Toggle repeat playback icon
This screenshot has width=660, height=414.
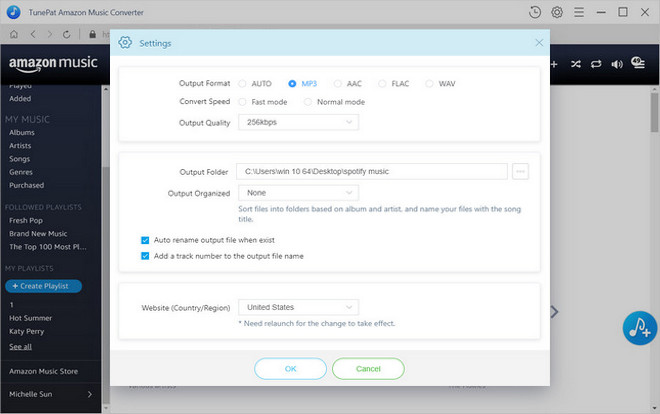[x=597, y=63]
